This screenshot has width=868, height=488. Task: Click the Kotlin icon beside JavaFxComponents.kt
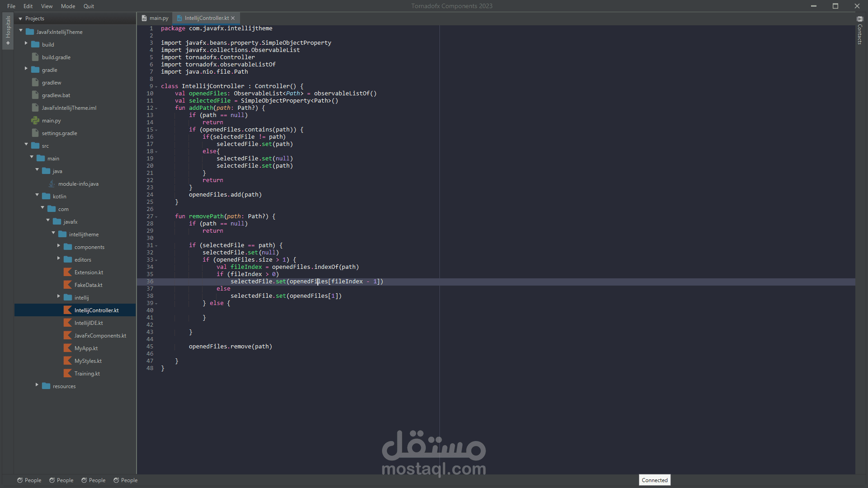[x=68, y=335]
